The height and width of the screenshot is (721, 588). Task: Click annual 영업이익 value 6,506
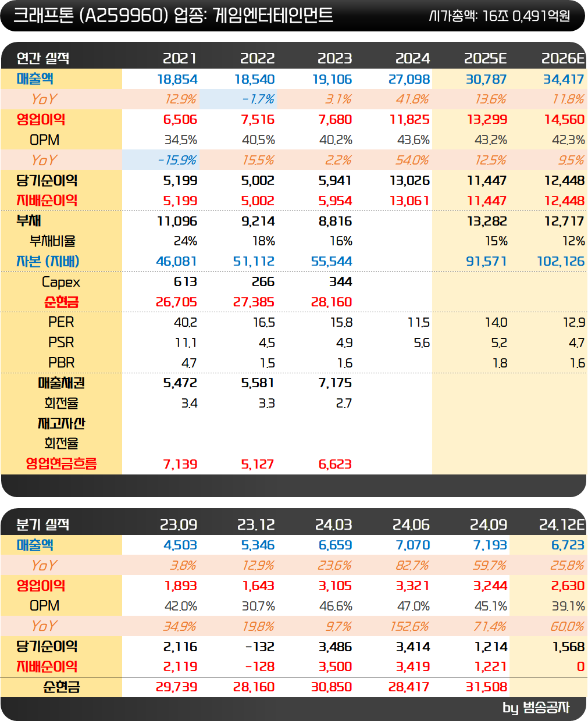click(180, 120)
